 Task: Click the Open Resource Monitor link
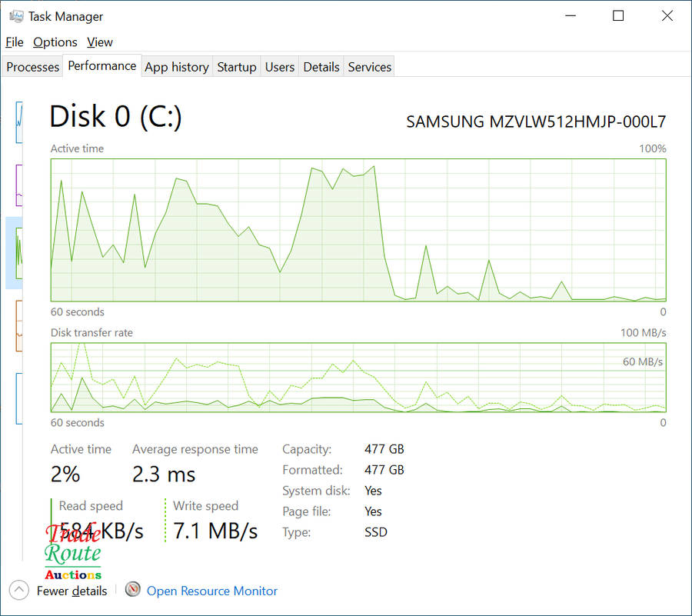211,591
